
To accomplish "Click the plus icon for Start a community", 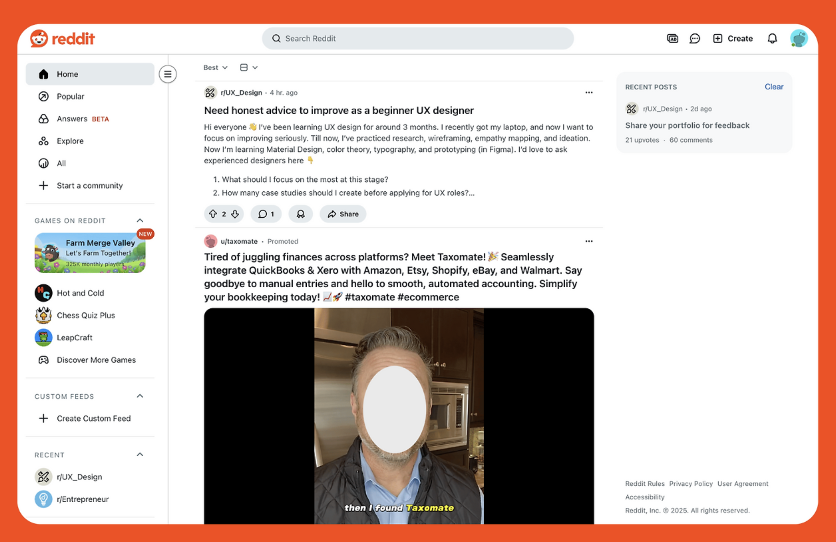I will point(43,185).
